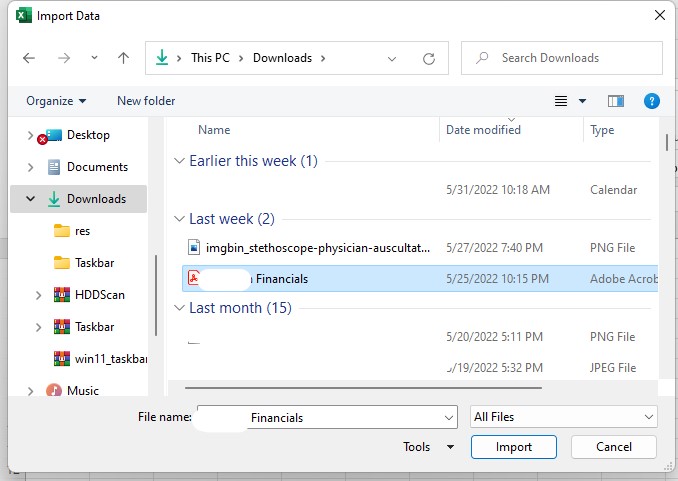Go forward with the right arrow
This screenshot has height=481, width=678.
(x=64, y=58)
